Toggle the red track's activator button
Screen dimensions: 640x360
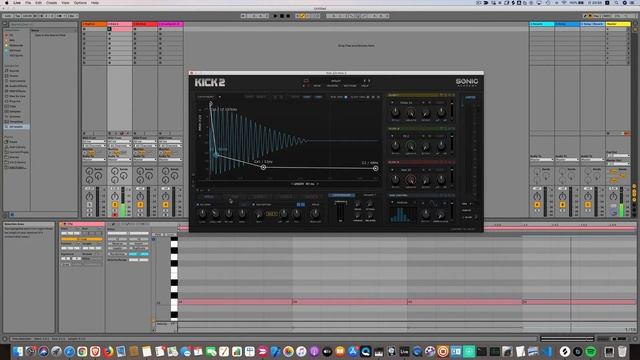[x=140, y=205]
